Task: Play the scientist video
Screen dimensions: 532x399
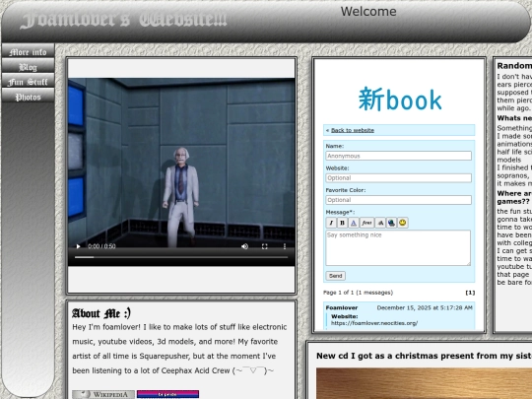Action: tap(78, 246)
